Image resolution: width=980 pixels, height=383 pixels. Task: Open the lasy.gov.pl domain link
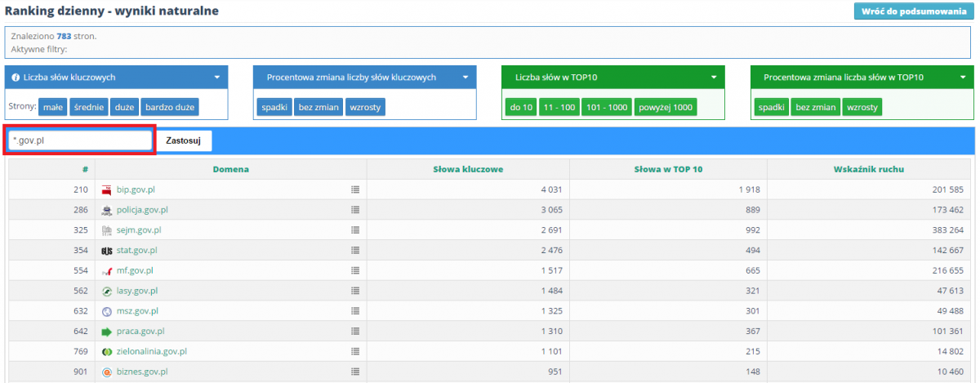(x=137, y=291)
